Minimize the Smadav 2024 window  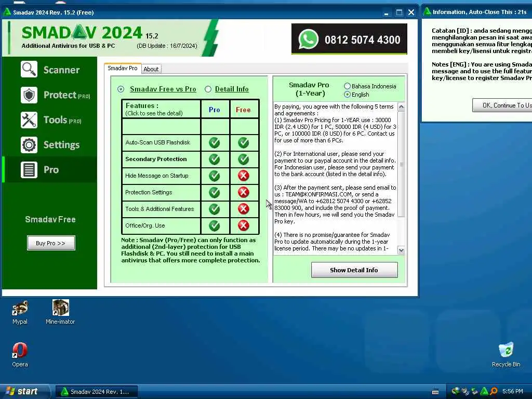[386, 12]
